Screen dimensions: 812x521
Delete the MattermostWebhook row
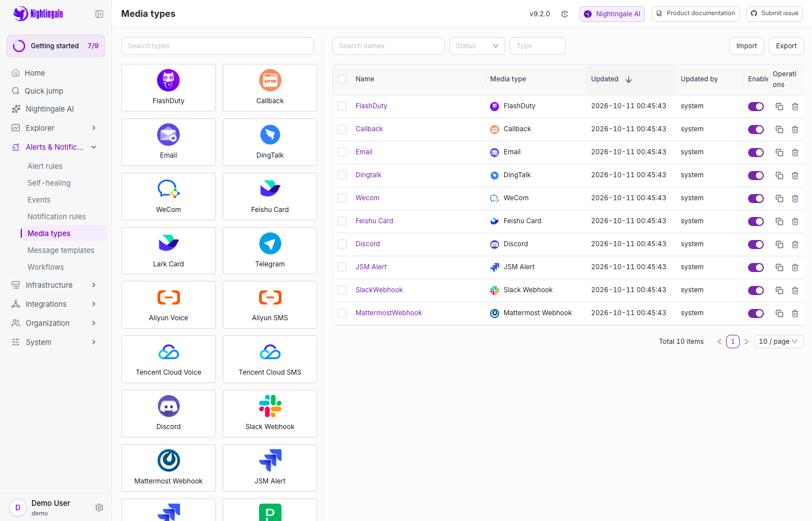pos(795,313)
